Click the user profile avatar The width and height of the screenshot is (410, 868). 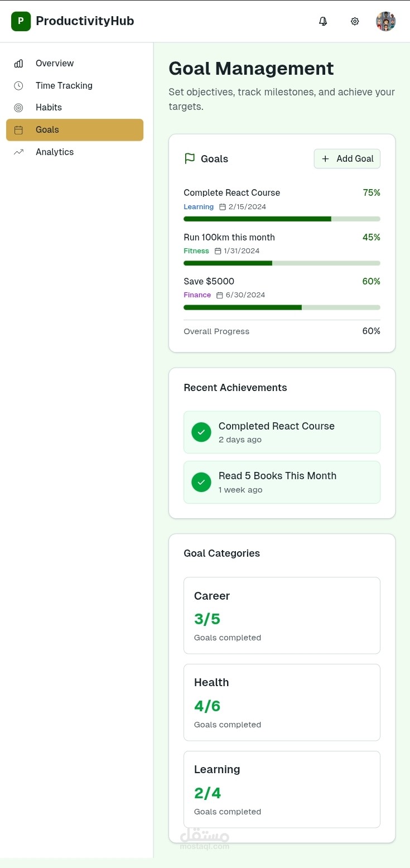pos(386,21)
